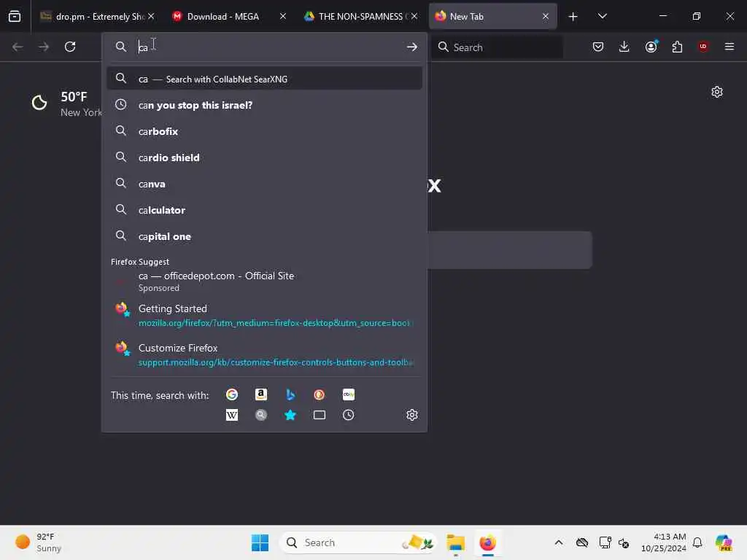Viewport: 747px width, 560px height.
Task: Search this time with DuckDuckGo
Action: pyautogui.click(x=320, y=394)
